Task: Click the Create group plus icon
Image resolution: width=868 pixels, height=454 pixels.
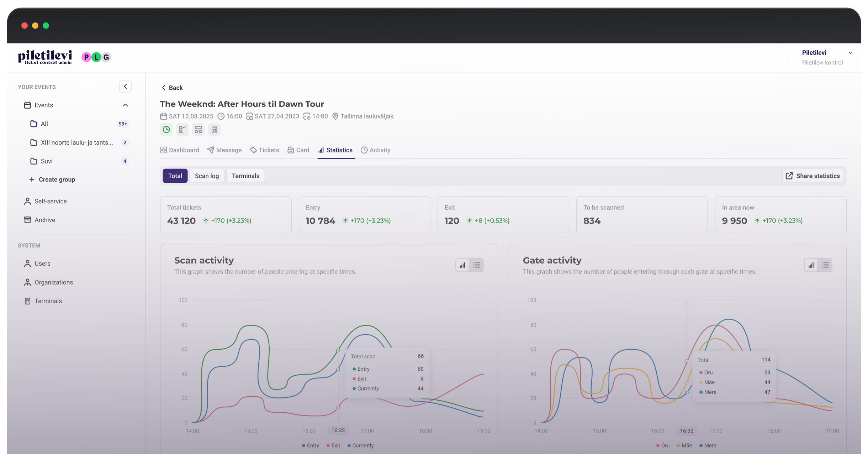Action: pos(32,179)
